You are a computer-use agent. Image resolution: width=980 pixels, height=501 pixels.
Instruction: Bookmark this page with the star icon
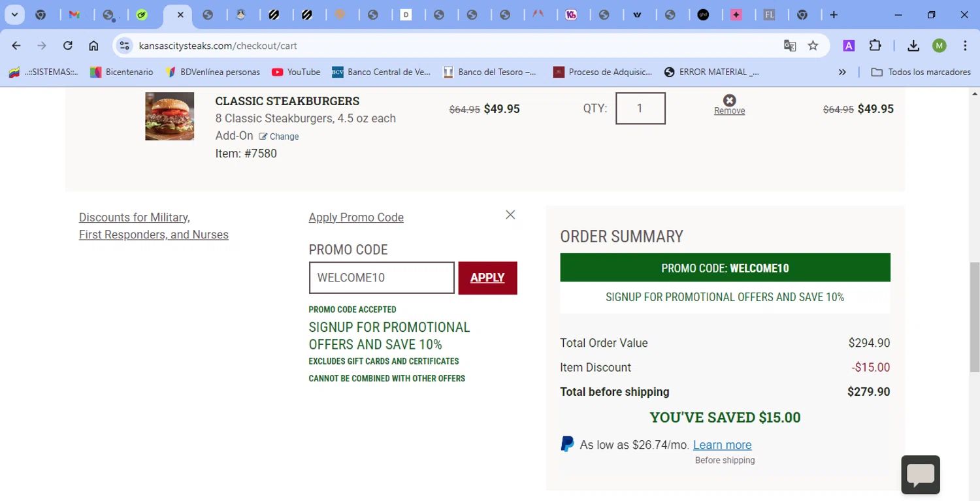(x=813, y=46)
